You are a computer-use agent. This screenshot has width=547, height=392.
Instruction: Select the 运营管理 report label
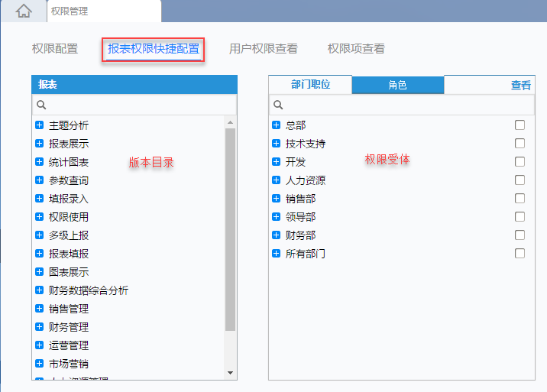point(69,345)
